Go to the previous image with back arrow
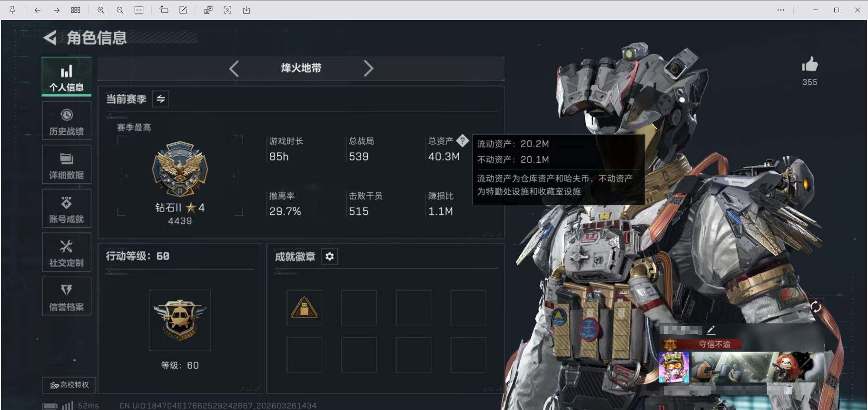 [x=37, y=10]
